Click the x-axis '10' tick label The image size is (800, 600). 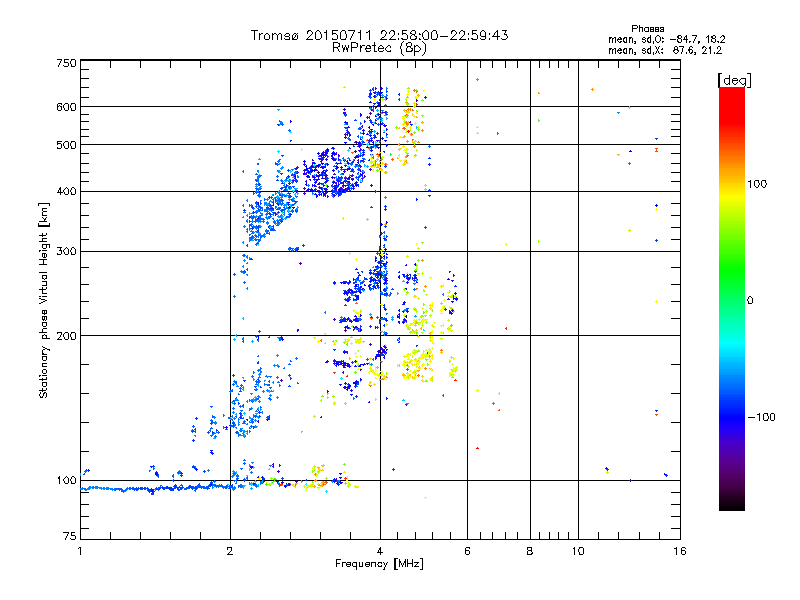coord(578,551)
